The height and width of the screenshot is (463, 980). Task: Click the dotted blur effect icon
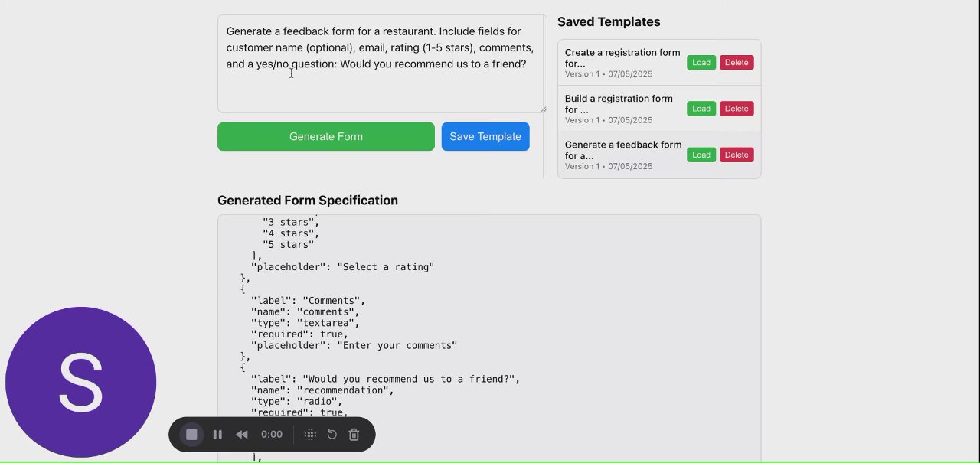(310, 435)
